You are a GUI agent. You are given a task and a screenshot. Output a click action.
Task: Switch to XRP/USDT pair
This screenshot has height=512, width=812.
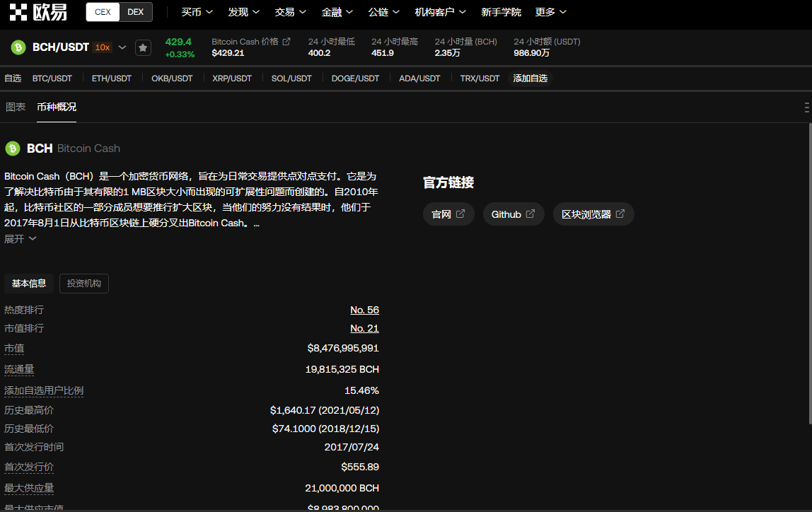pos(232,78)
